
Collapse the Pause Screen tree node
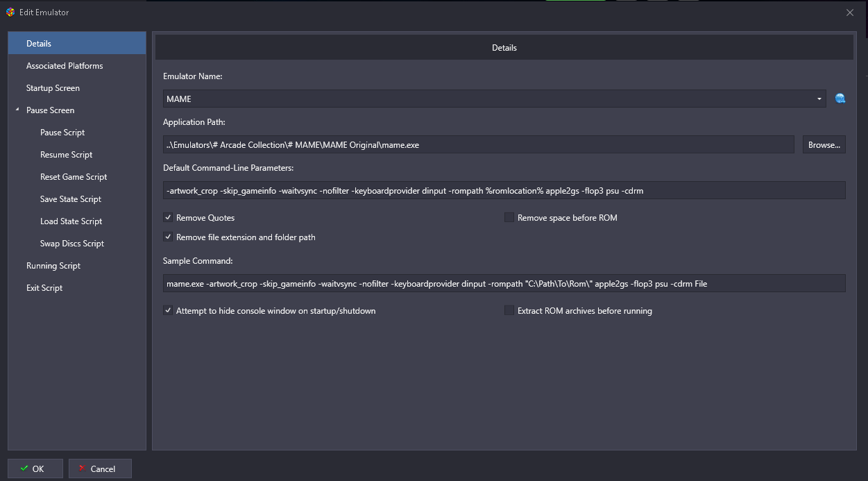[17, 110]
